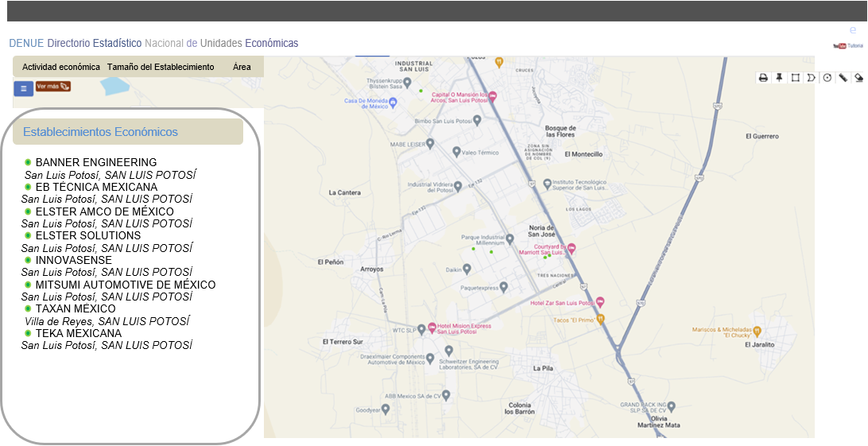The width and height of the screenshot is (868, 446).
Task: Open the Área menu
Action: coord(242,67)
